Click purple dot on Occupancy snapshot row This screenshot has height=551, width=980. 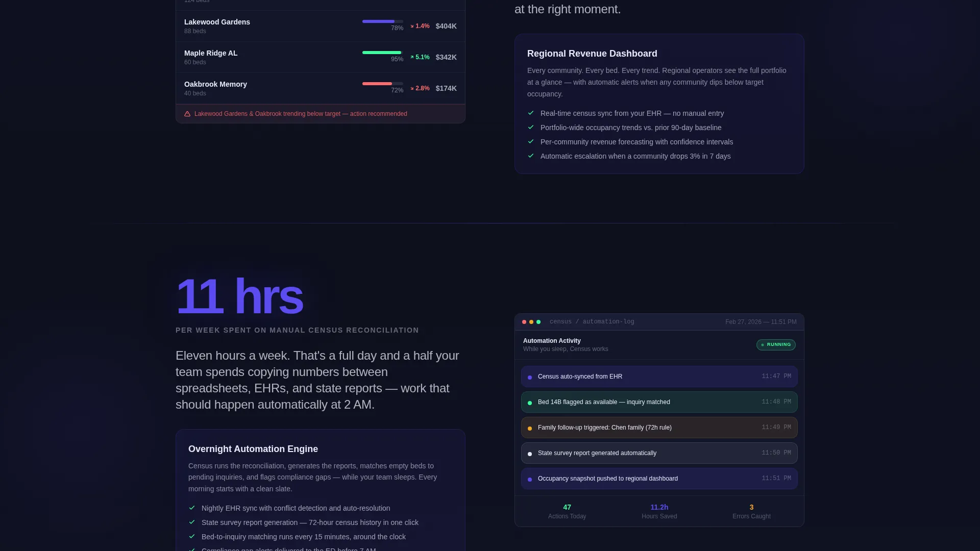click(x=530, y=480)
